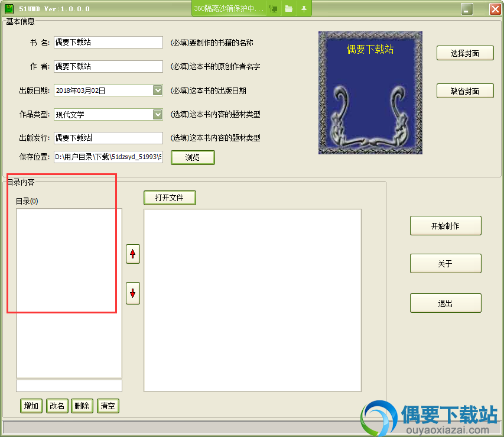Click the 书名 input field
The width and height of the screenshot is (504, 437).
coord(108,42)
